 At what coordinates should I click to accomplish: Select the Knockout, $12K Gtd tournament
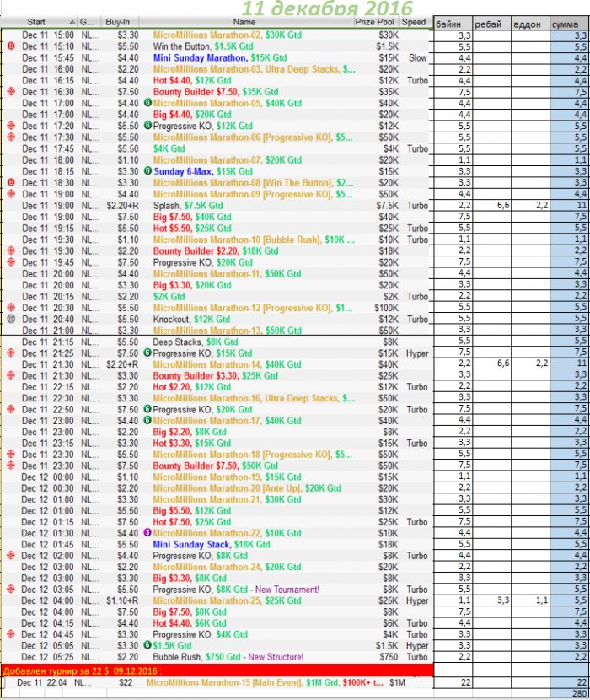coord(191,319)
